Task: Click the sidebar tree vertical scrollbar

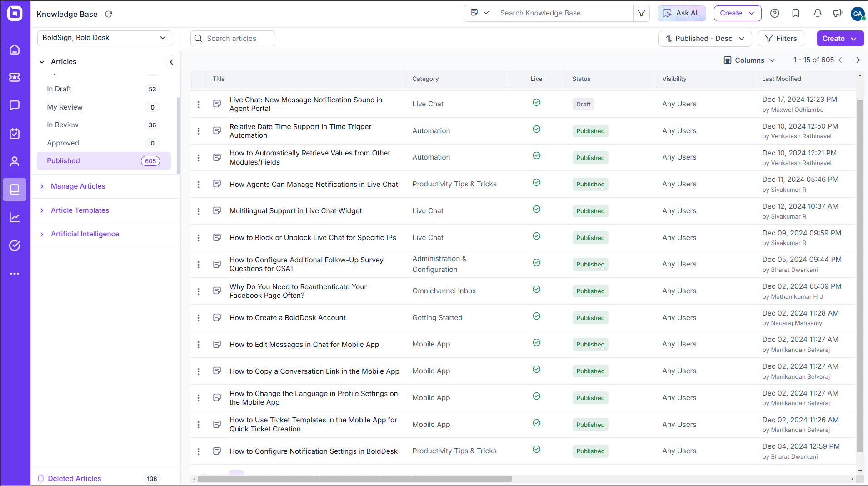Action: (x=179, y=136)
